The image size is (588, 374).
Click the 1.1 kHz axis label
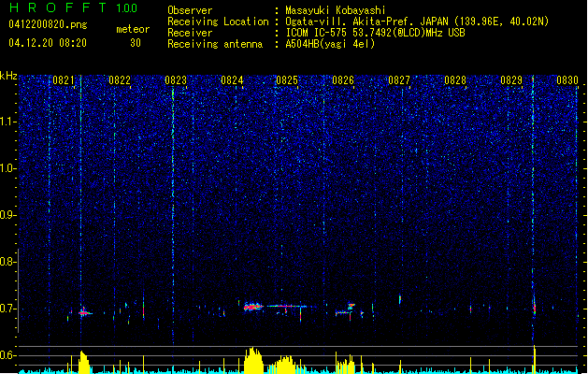7,122
